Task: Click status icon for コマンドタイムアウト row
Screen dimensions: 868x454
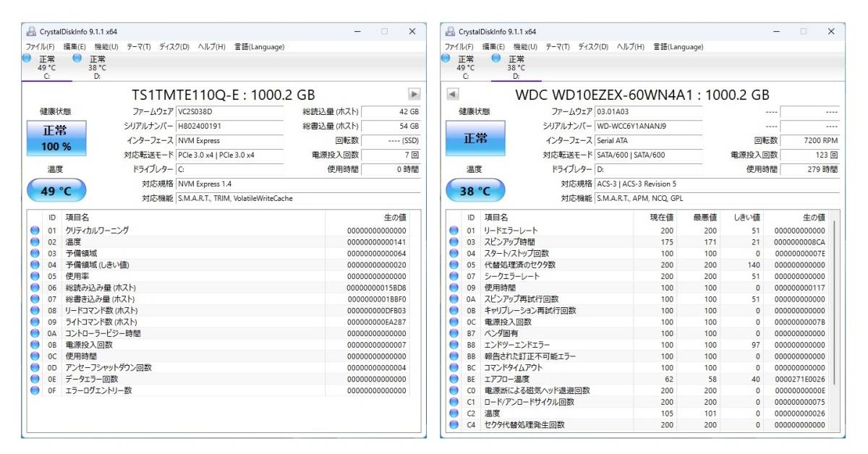Action: point(454,367)
